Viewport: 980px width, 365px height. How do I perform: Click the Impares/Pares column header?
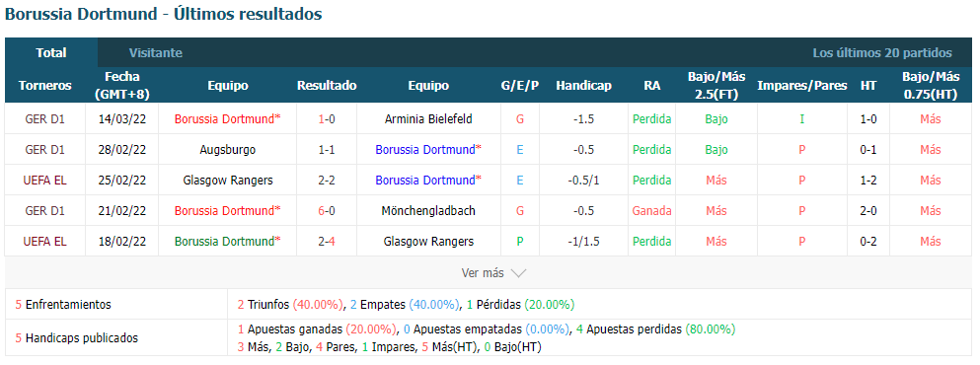click(x=802, y=86)
